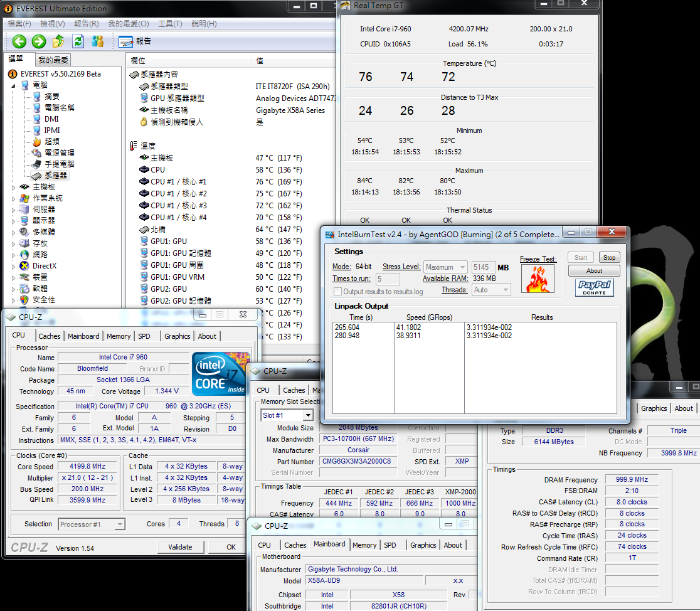
Task: Switch to 我的最愛 favorites tab in EVEREST
Action: (x=53, y=60)
